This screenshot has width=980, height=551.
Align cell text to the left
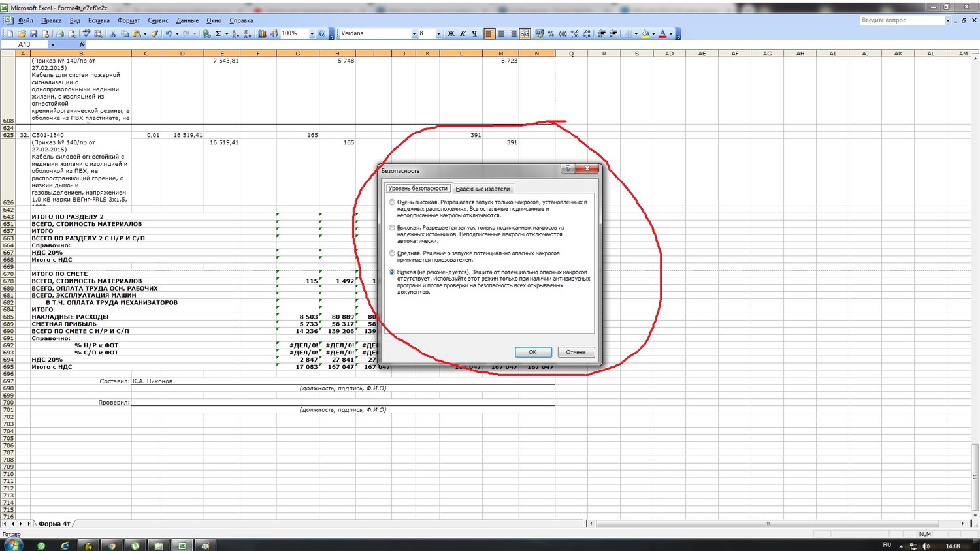(x=489, y=33)
